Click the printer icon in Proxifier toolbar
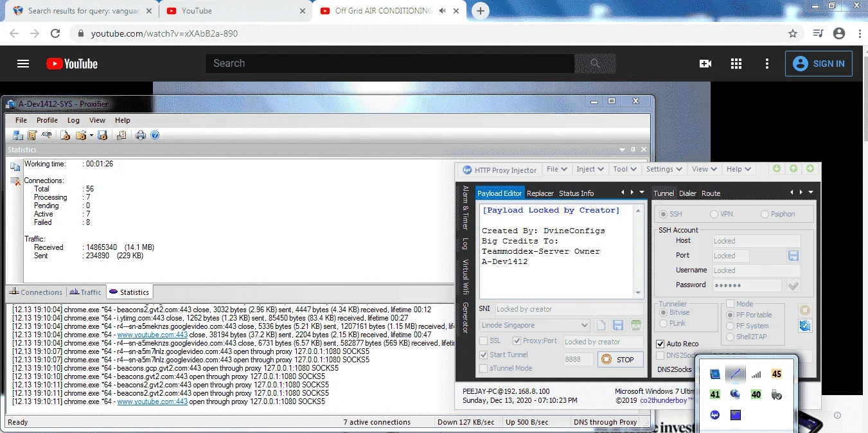Image resolution: width=868 pixels, height=433 pixels. tap(141, 135)
